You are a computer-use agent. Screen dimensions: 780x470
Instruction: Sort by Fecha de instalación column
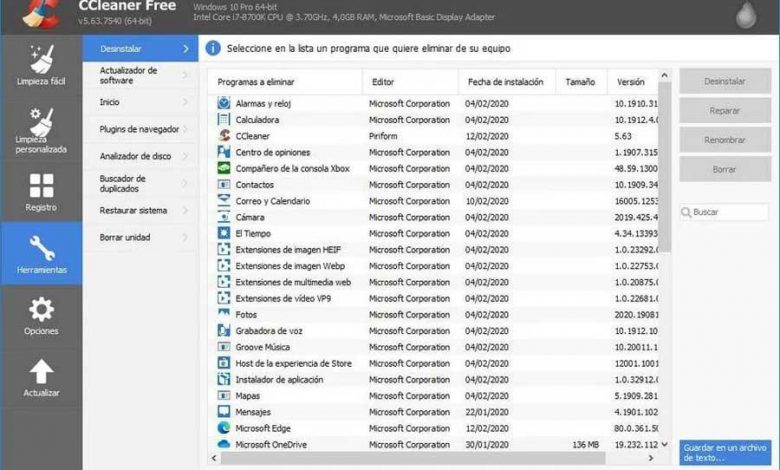tap(506, 82)
